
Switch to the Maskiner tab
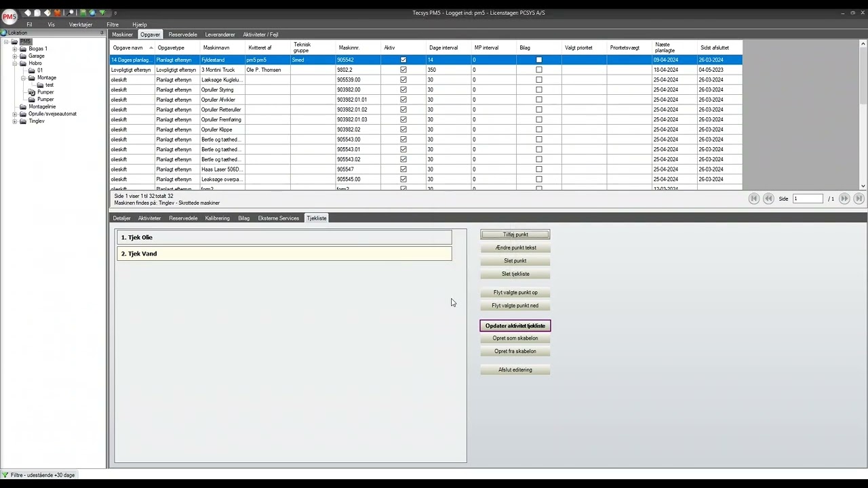[123, 35]
